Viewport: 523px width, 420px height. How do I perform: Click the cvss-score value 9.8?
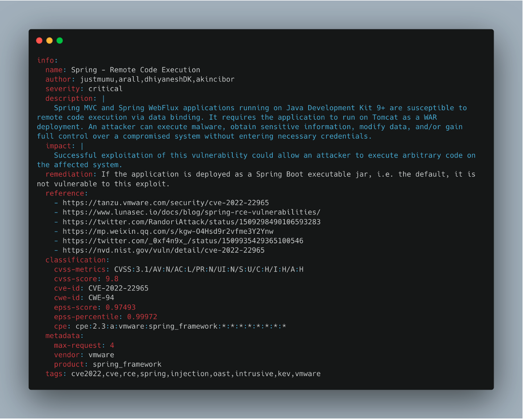coord(112,279)
